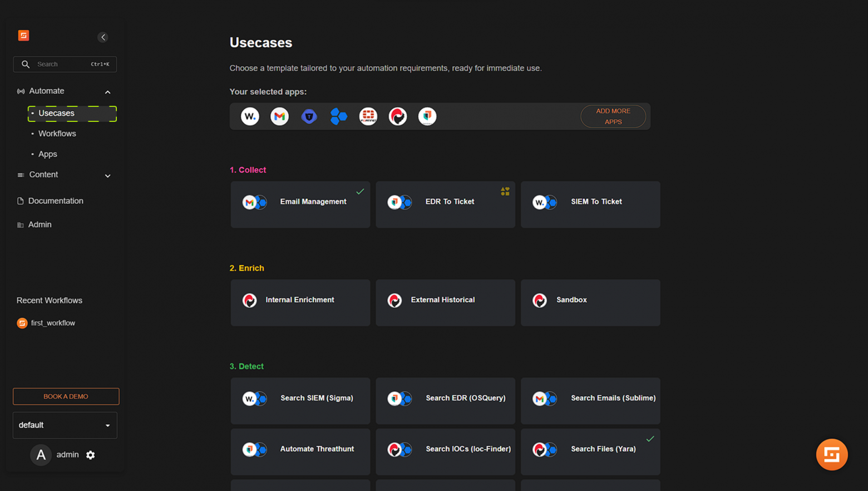Image resolution: width=868 pixels, height=491 pixels.
Task: Click the Shuffle logo in the sidebar
Action: click(x=23, y=36)
